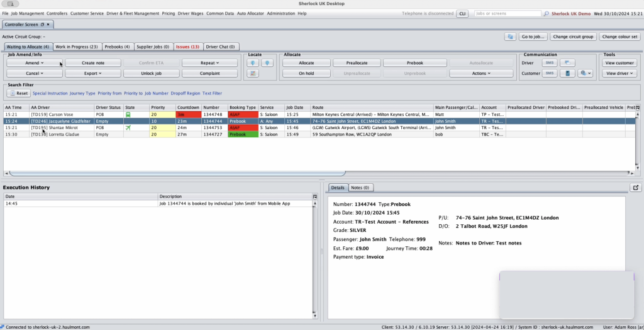Open the View driver dropdown

619,73
